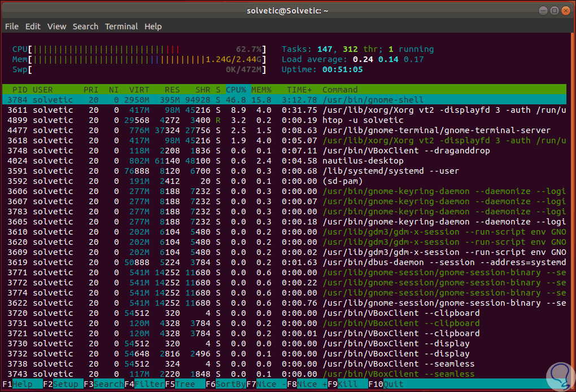
Task: Open the Search menu
Action: 85,27
